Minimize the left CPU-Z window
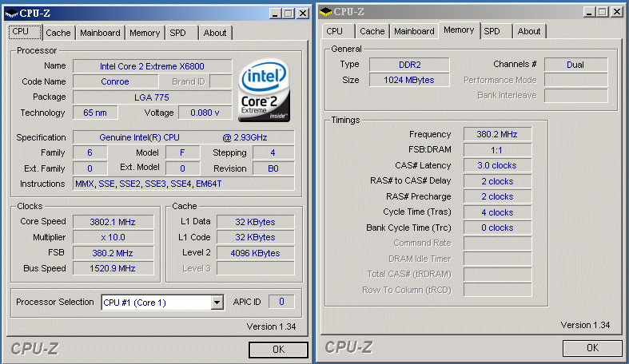This screenshot has height=364, width=629. point(275,14)
